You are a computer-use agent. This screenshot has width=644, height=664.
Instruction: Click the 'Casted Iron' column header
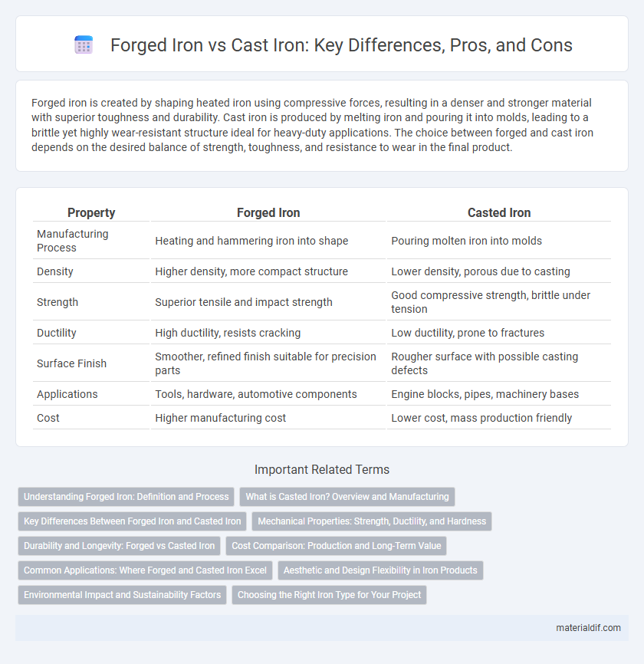499,212
